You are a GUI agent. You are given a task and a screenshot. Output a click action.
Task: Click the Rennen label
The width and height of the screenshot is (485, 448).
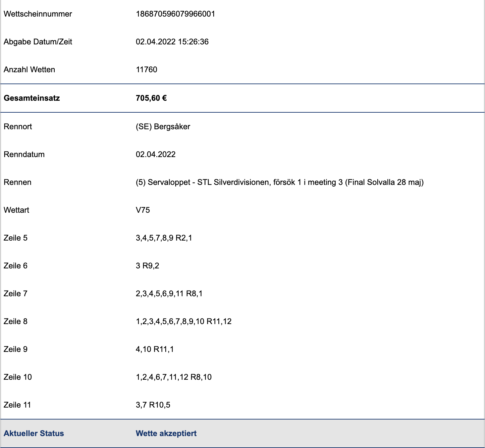[18, 182]
